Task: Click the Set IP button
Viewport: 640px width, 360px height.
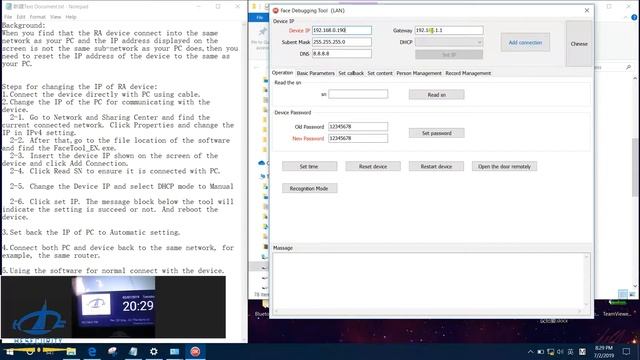Action: [449, 54]
